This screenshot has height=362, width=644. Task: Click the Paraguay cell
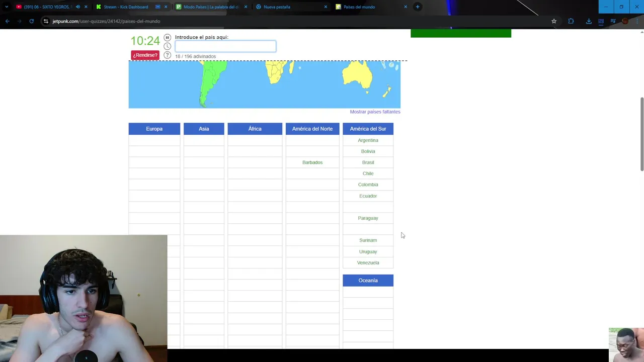[368, 218]
